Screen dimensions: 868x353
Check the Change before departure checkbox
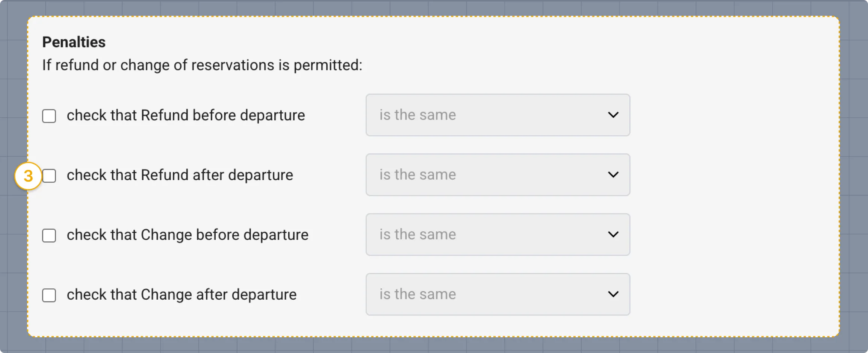tap(49, 235)
